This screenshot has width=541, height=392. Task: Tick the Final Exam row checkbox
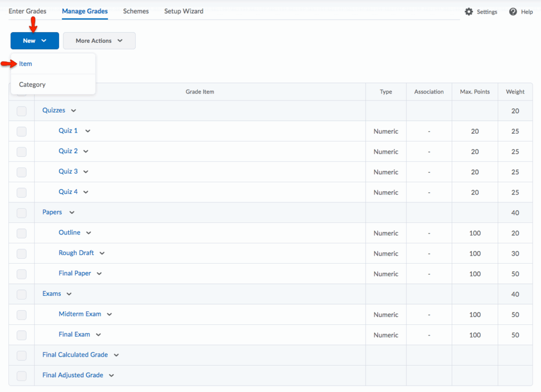pyautogui.click(x=22, y=335)
